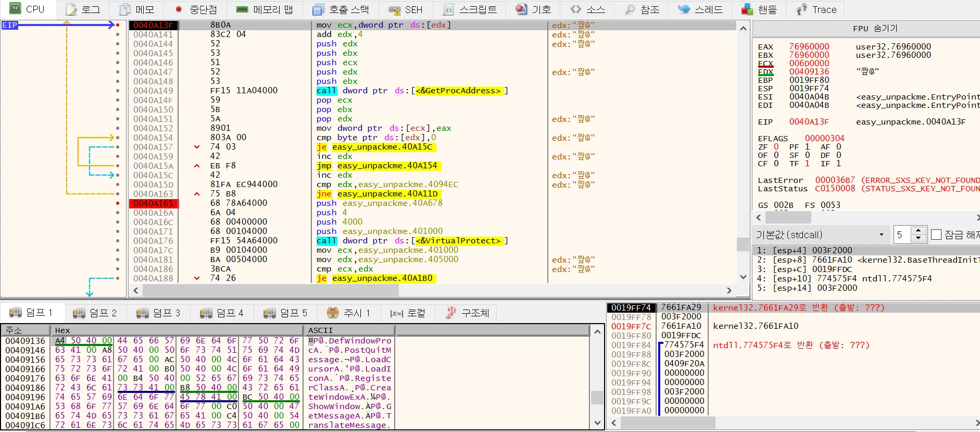Toggle the ZF flag value

click(776, 147)
